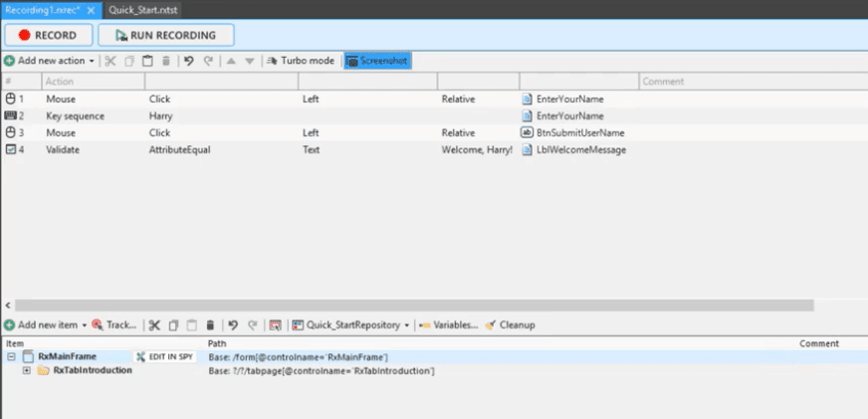The height and width of the screenshot is (419, 868).
Task: Select the Validate action row 4
Action: (65, 150)
